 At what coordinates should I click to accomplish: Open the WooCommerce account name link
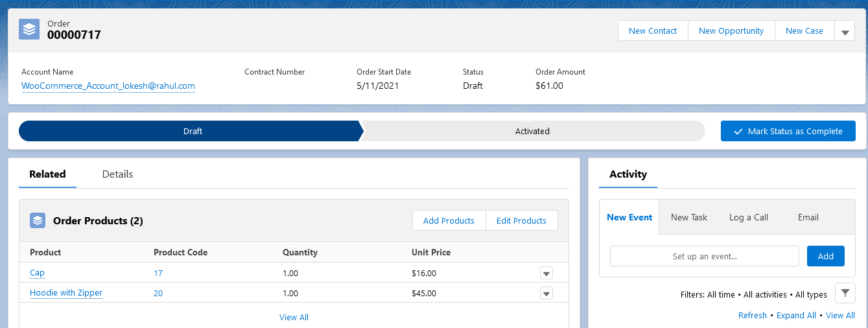(108, 86)
